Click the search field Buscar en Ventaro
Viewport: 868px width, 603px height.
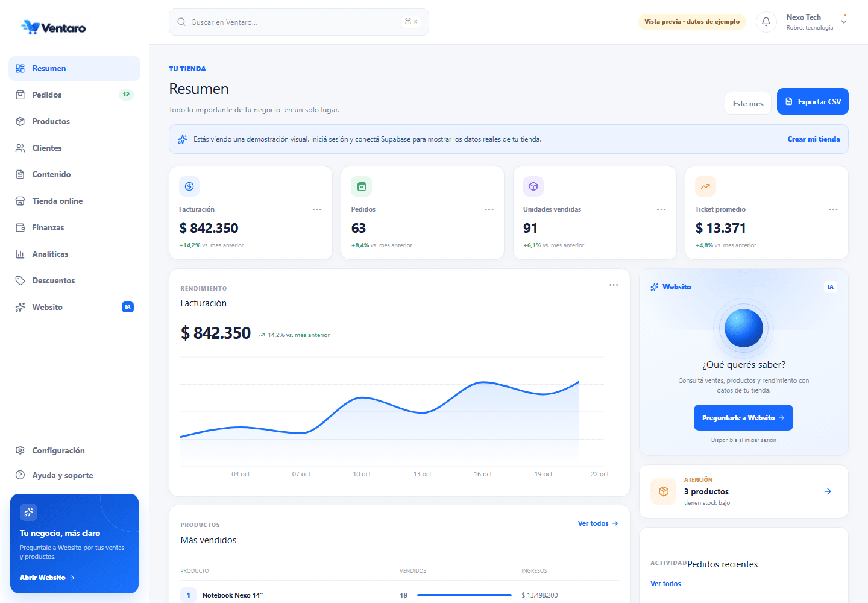[299, 22]
